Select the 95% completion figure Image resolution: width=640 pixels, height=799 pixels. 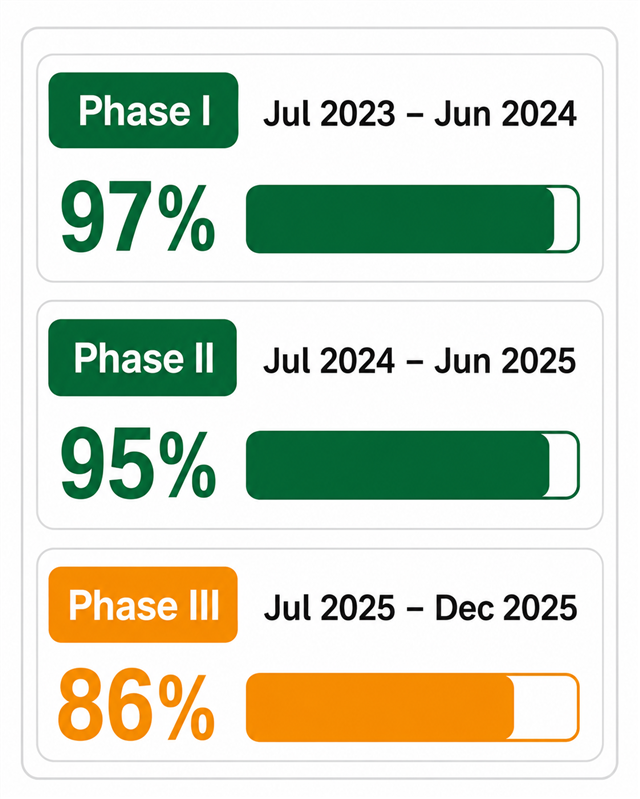pyautogui.click(x=138, y=463)
